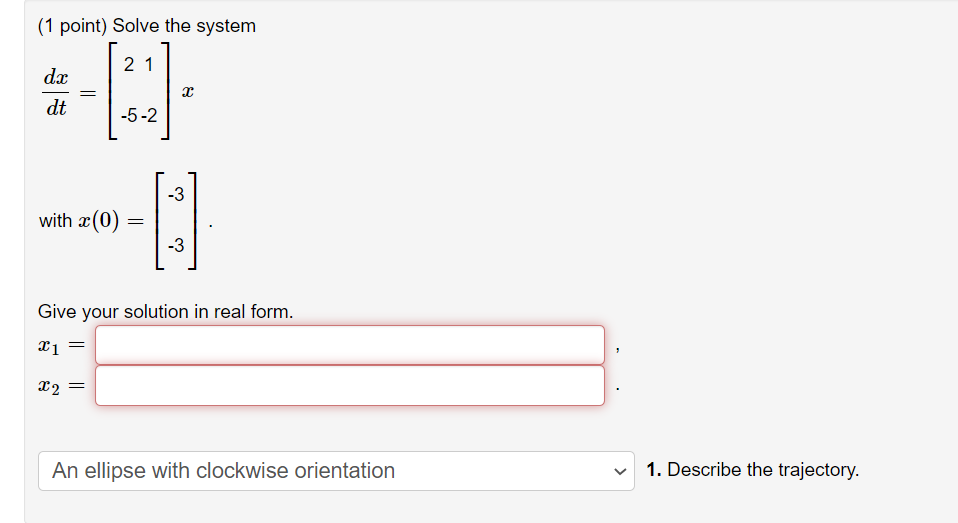Click the dx/dt derivative fraction
This screenshot has width=958, height=523.
point(56,92)
